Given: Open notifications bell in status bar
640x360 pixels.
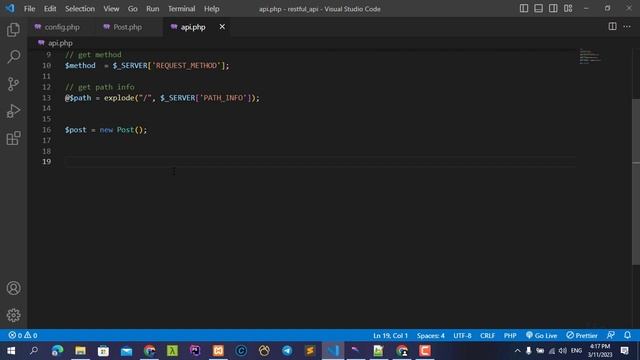Looking at the screenshot, I should pyautogui.click(x=627, y=335).
